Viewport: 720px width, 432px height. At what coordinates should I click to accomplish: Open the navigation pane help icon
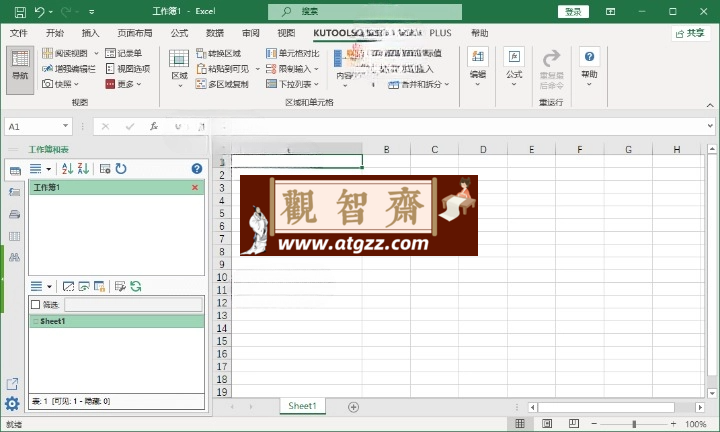(197, 169)
